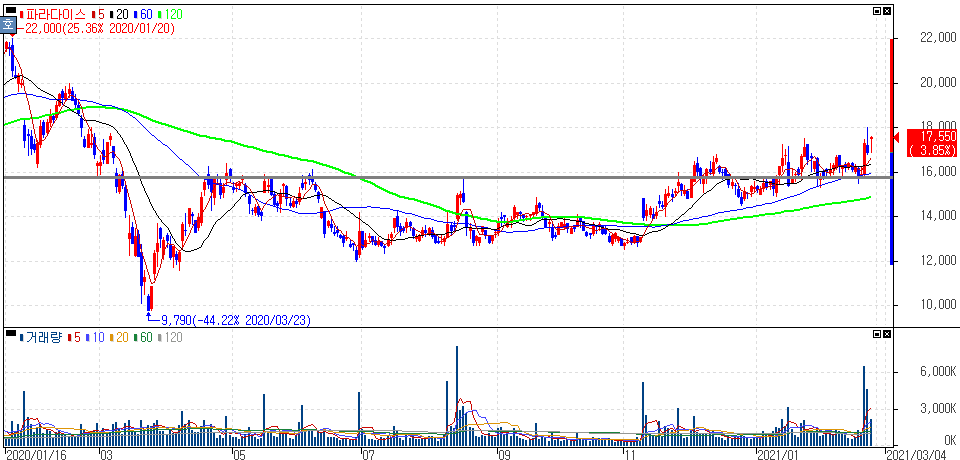Click the 6,000K volume axis label
960x460 pixels.
click(x=937, y=372)
